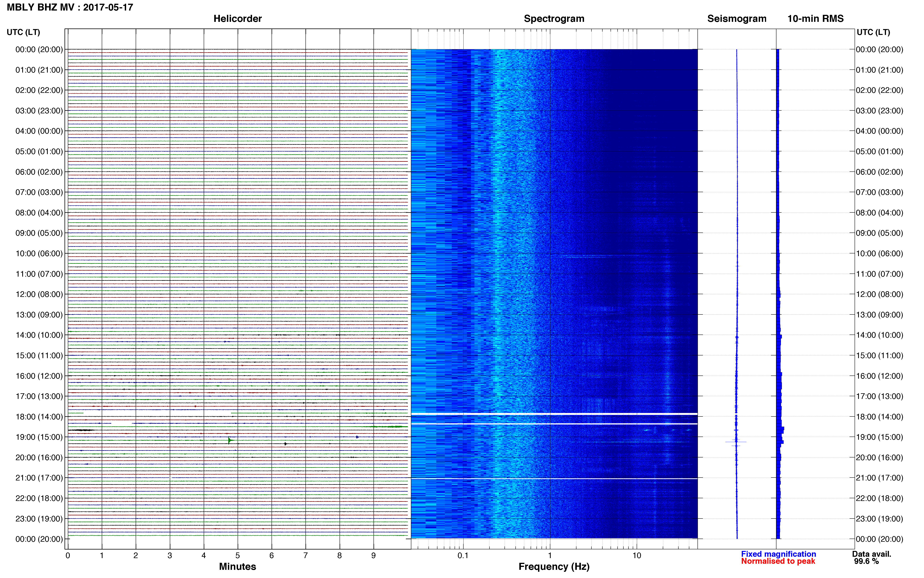Click the left-axis label '03:00 (23:00)'
924x578 pixels.
tap(39, 111)
